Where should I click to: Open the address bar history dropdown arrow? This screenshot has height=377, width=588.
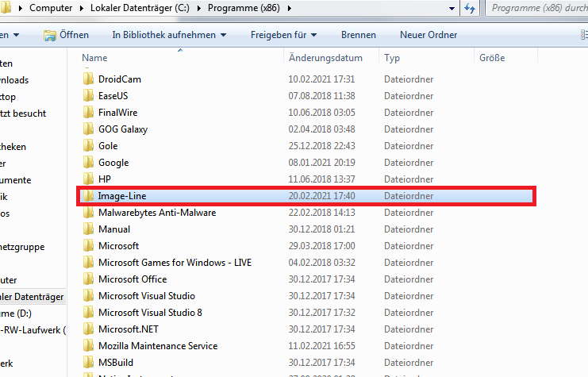tap(452, 8)
